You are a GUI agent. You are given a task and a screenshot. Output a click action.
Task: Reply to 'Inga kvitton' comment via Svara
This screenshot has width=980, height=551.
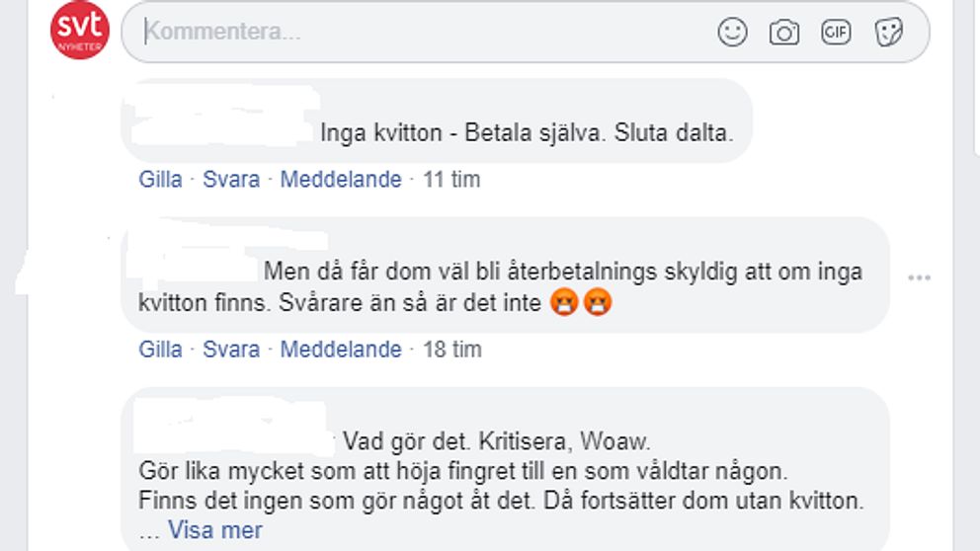tap(231, 180)
